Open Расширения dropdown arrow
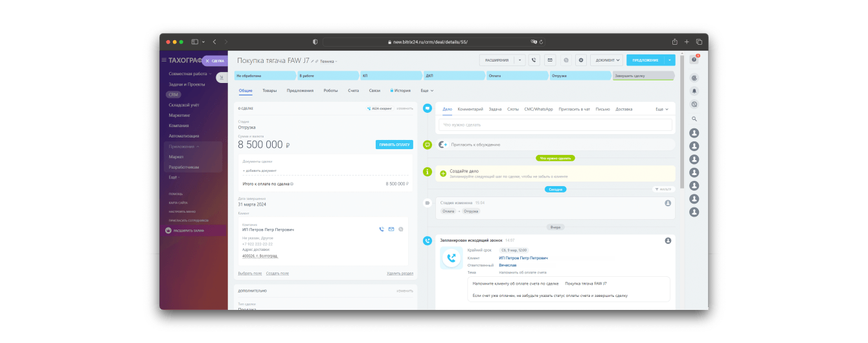 click(x=520, y=60)
